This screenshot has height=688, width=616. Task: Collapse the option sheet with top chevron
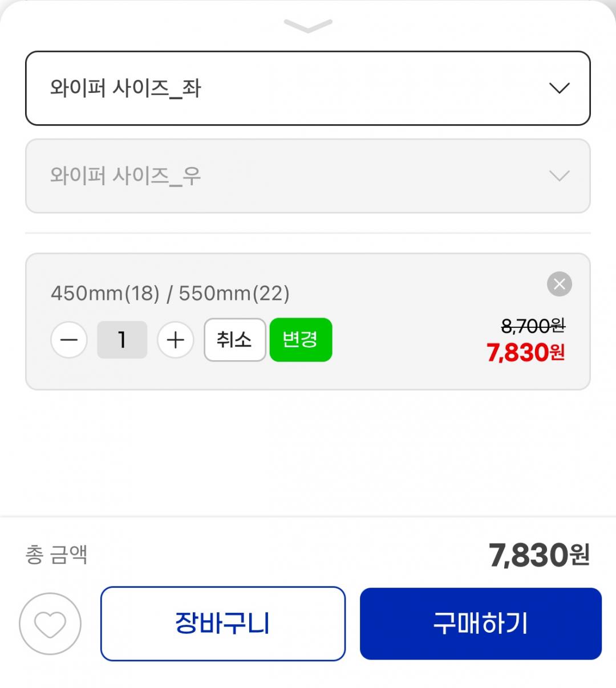coord(308,26)
